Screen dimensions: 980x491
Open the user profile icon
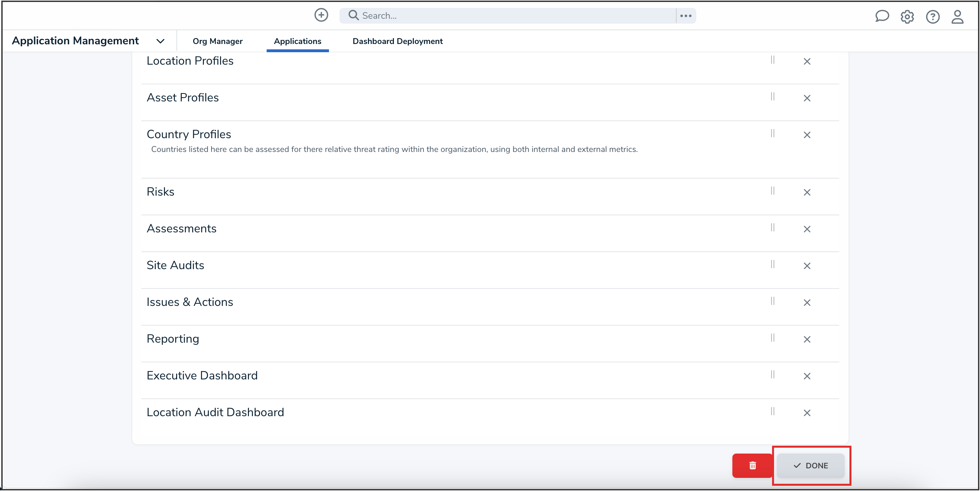(x=957, y=17)
